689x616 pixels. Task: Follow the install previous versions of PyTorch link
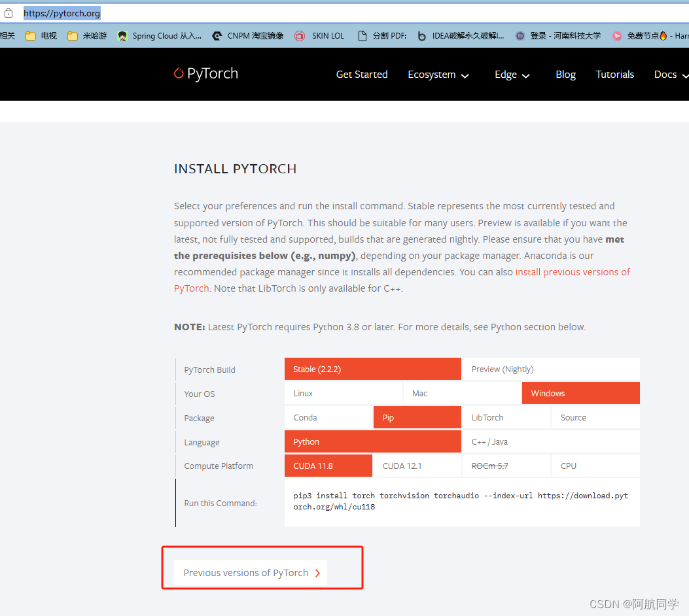[x=573, y=272]
